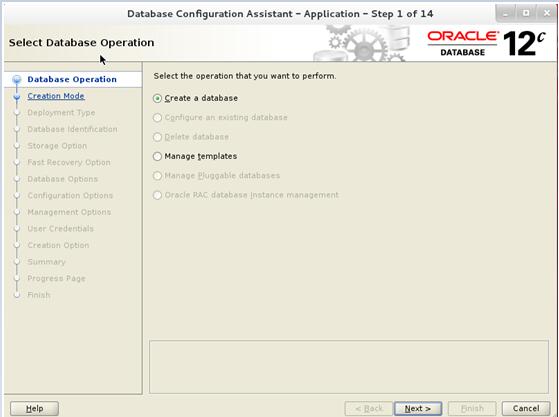Click 'Select the operation that you want to perform' text
The image size is (559, 417).
coord(245,76)
